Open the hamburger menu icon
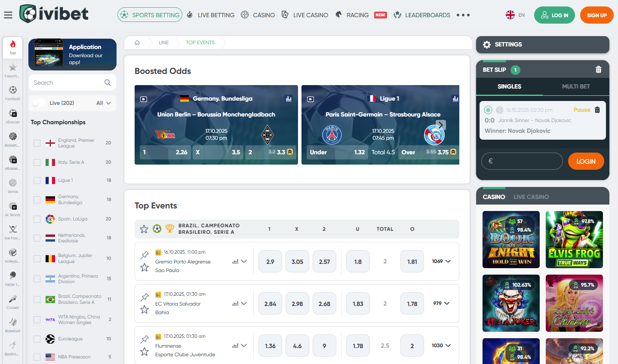Screen dimensions: 618x364 click(x=8, y=15)
